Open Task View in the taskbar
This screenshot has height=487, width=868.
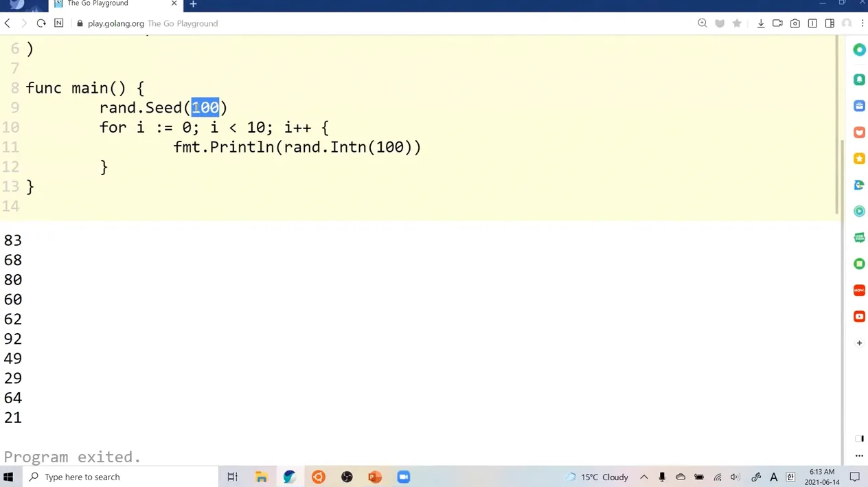click(232, 477)
